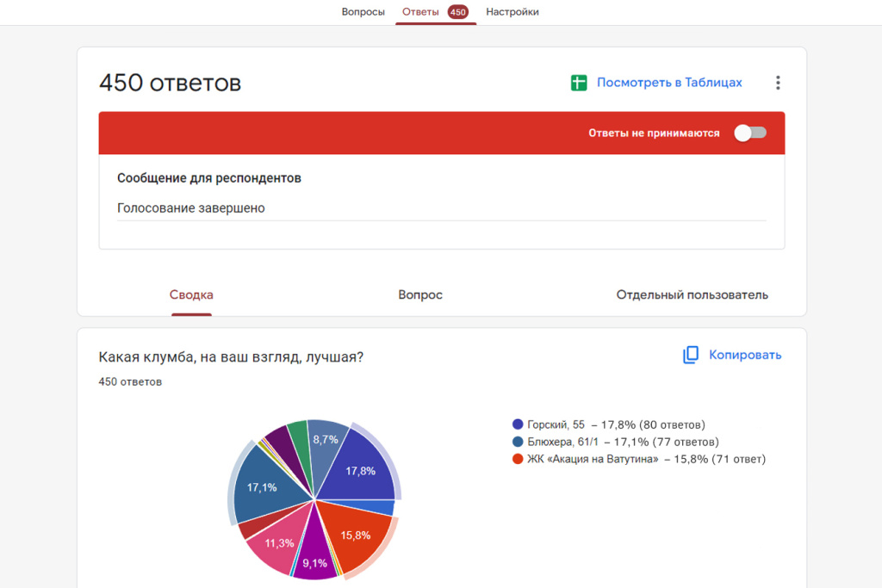Toggle the accepting responses switch
Image resolution: width=882 pixels, height=588 pixels.
tap(749, 133)
